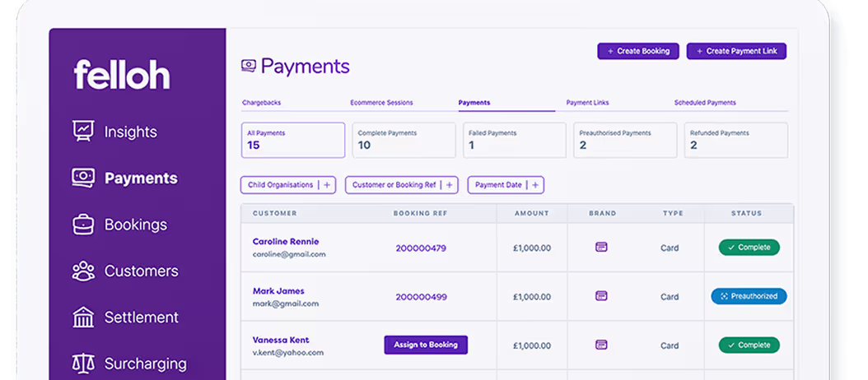
Task: Click the Settlement bank building icon
Action: (x=84, y=317)
